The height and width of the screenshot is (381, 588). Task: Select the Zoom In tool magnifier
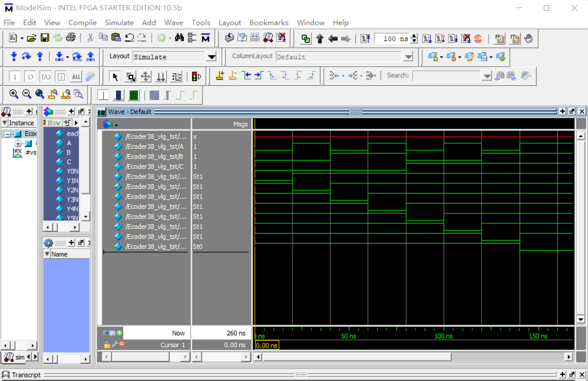13,94
